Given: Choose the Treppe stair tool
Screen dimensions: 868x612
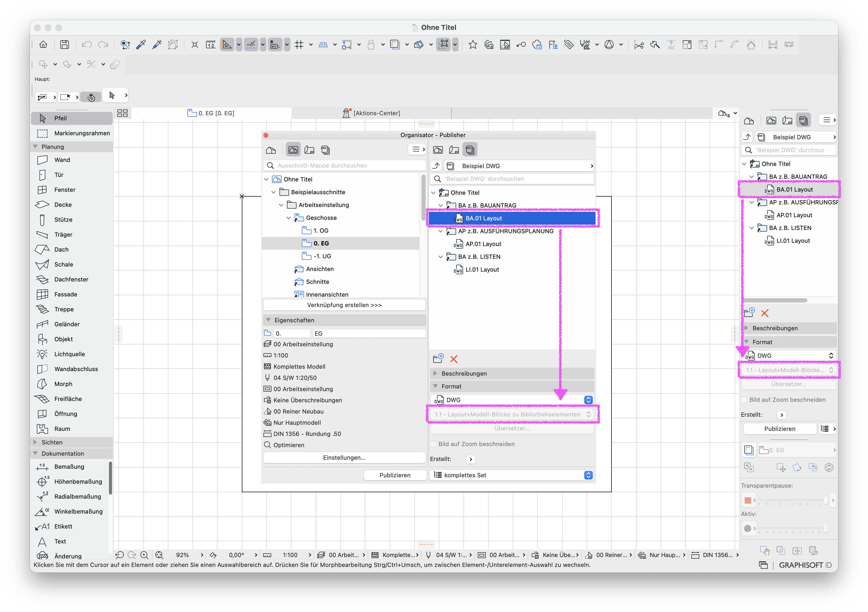Looking at the screenshot, I should tap(72, 309).
